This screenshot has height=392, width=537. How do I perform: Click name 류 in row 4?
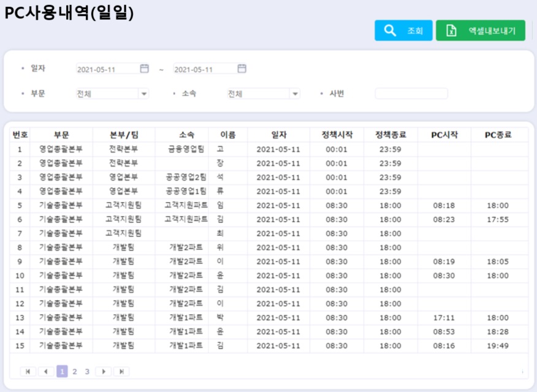(x=220, y=191)
